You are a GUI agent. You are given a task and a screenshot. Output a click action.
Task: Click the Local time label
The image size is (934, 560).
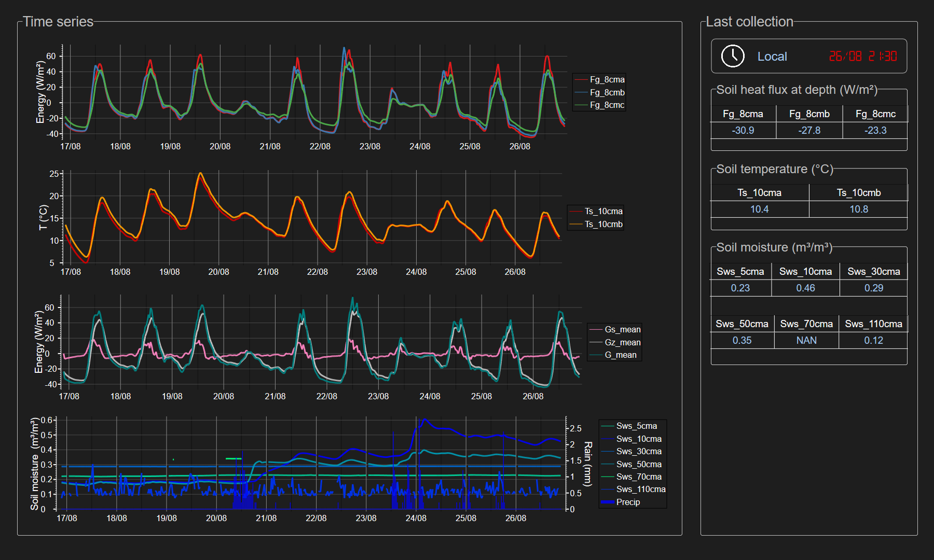772,57
